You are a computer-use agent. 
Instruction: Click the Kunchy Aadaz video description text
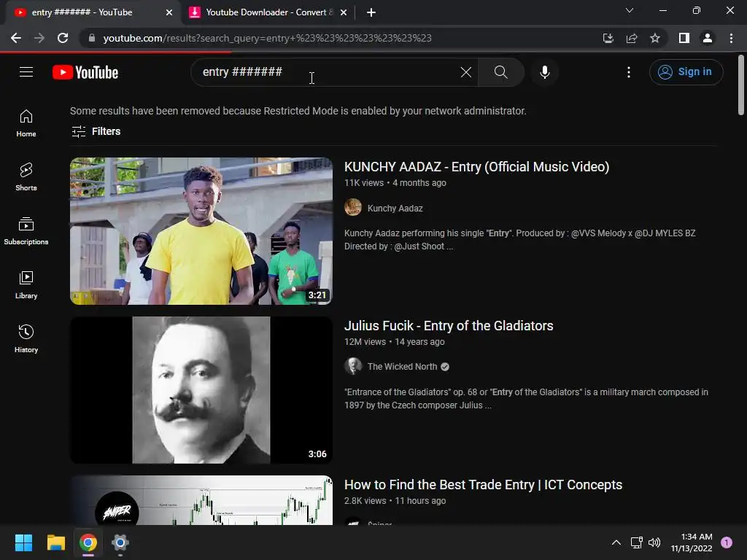click(x=519, y=239)
